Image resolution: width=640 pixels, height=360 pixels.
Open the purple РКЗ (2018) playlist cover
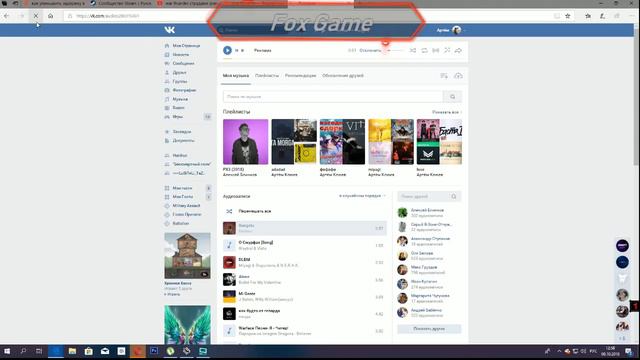(x=245, y=142)
